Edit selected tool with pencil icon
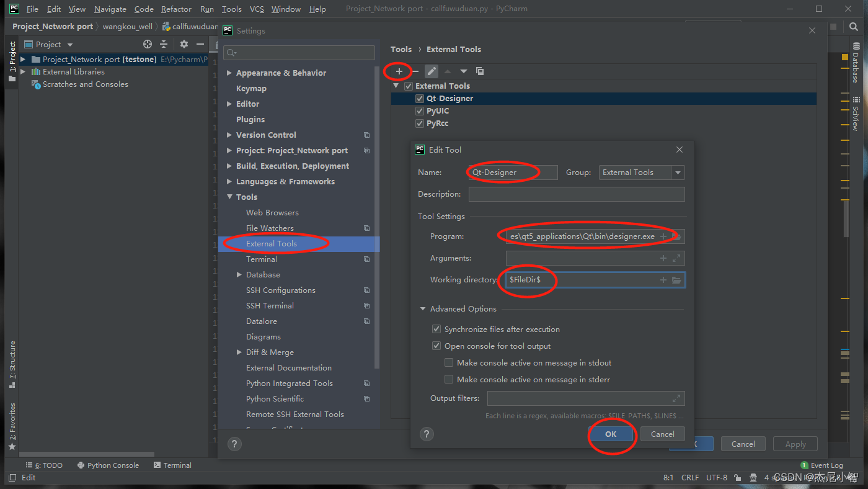 pyautogui.click(x=432, y=71)
